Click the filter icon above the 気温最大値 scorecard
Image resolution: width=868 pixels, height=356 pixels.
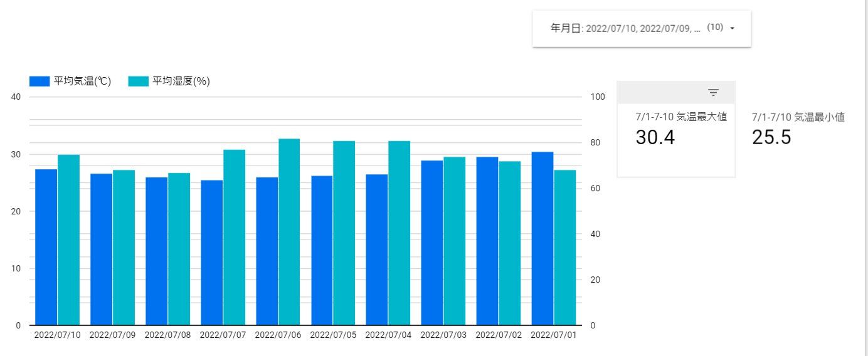pyautogui.click(x=713, y=93)
